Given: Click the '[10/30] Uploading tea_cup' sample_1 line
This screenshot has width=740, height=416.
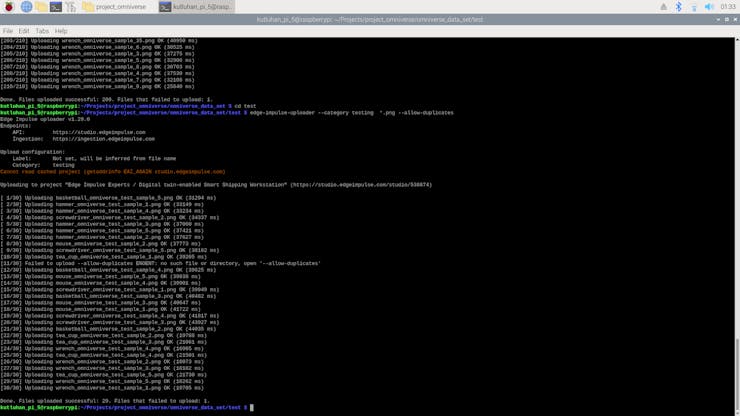Looking at the screenshot, I should coord(103,257).
